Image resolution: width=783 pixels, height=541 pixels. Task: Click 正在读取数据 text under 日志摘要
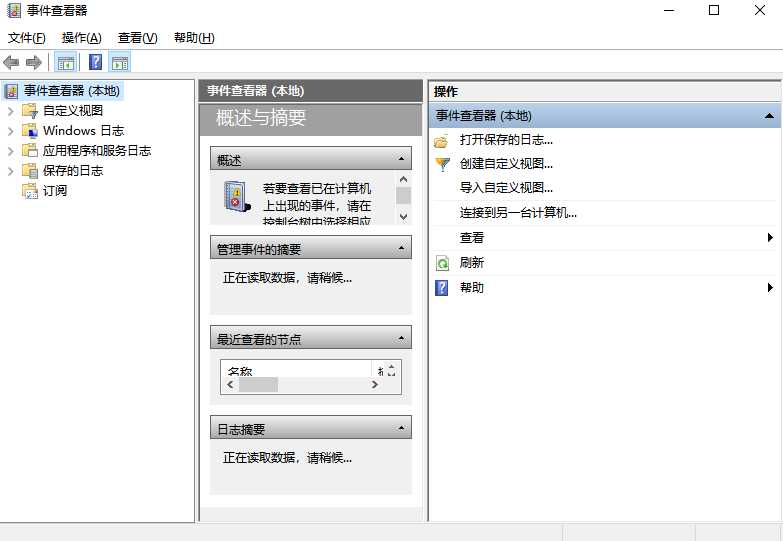tap(287, 458)
